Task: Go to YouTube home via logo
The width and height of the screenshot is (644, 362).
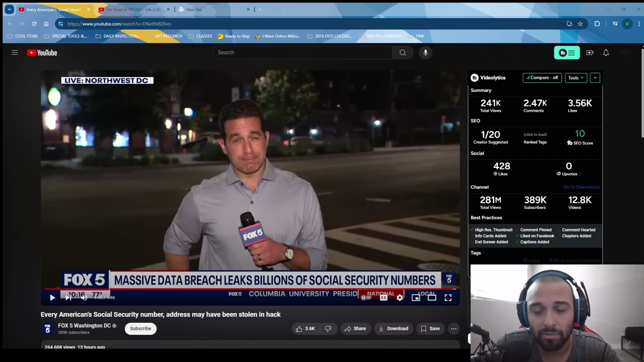Action: (42, 52)
